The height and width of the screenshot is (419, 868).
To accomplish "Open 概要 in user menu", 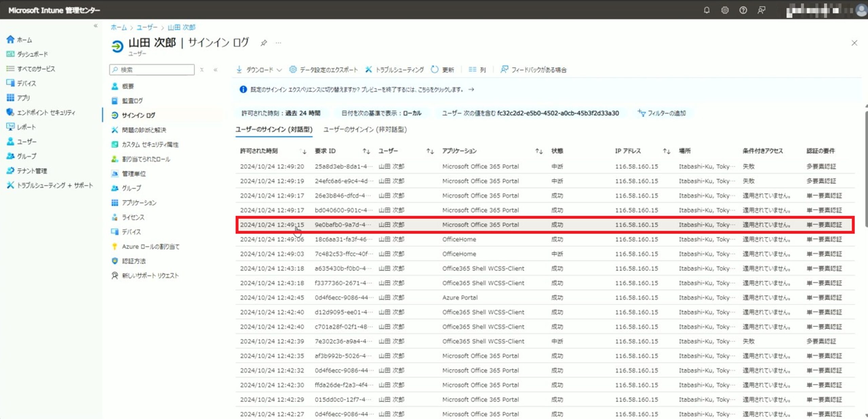I will coord(122,86).
